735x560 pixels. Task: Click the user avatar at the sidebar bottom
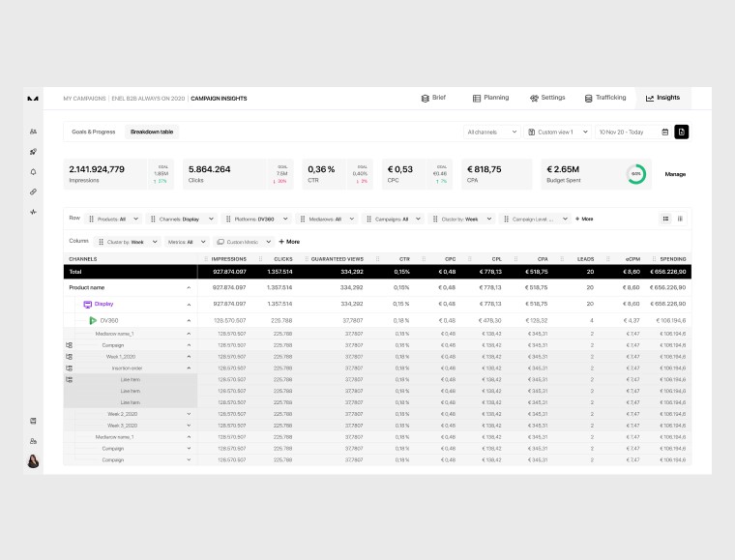(x=33, y=461)
